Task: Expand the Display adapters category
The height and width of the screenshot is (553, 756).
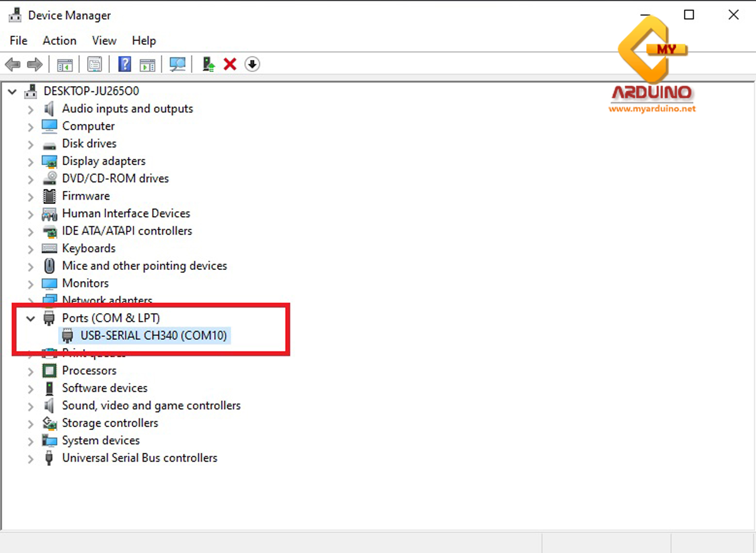Action: 31,162
